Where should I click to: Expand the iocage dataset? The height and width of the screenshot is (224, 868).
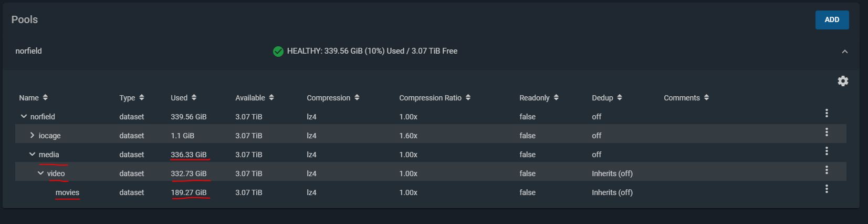point(32,135)
